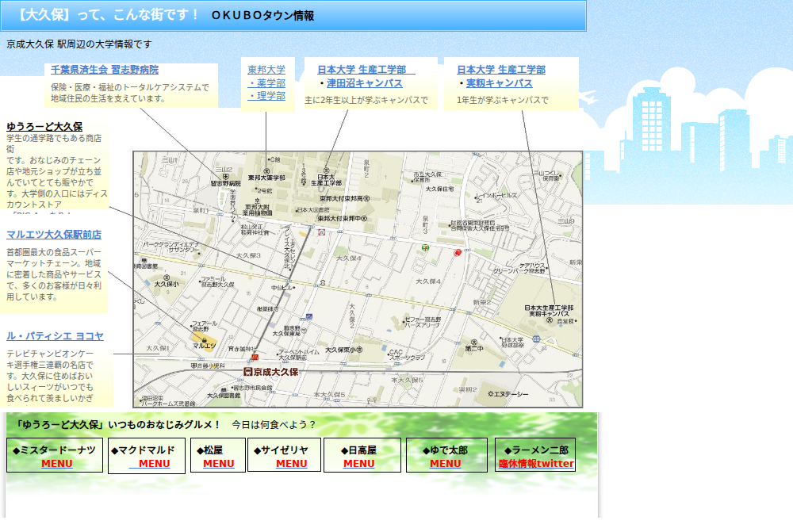Click the 京成大久保 station icon on map
Screen dimensions: 793x532
(247, 372)
